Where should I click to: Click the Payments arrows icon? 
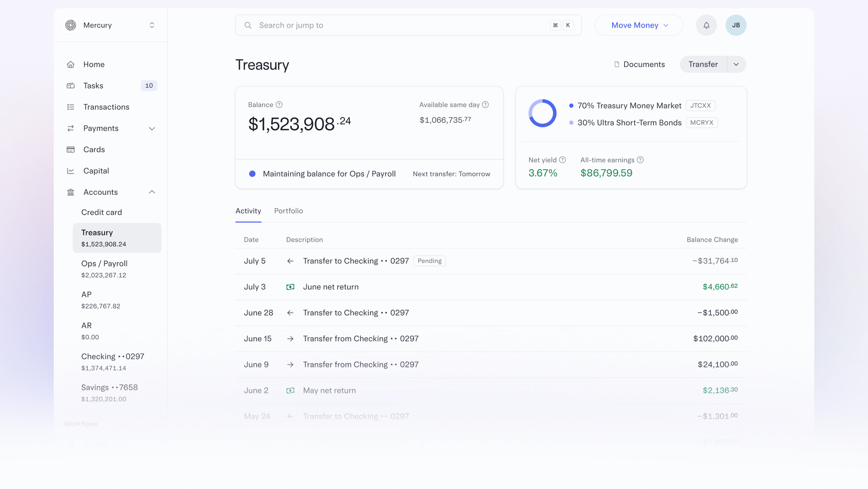(71, 128)
